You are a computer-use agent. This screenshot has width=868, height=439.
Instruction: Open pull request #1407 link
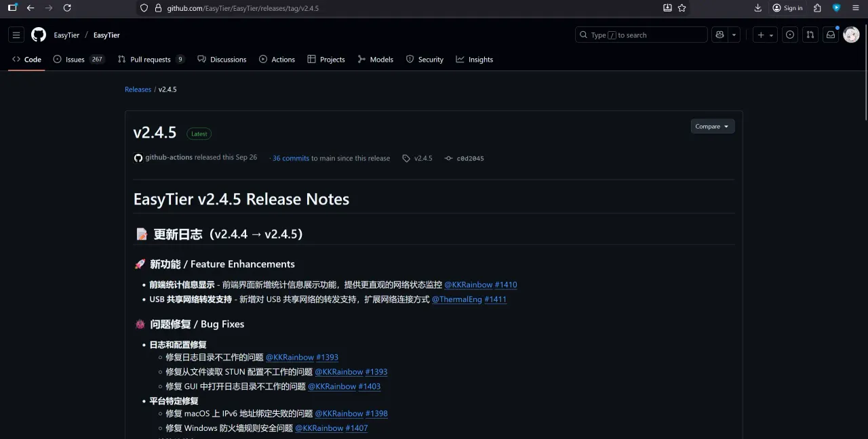pyautogui.click(x=357, y=428)
